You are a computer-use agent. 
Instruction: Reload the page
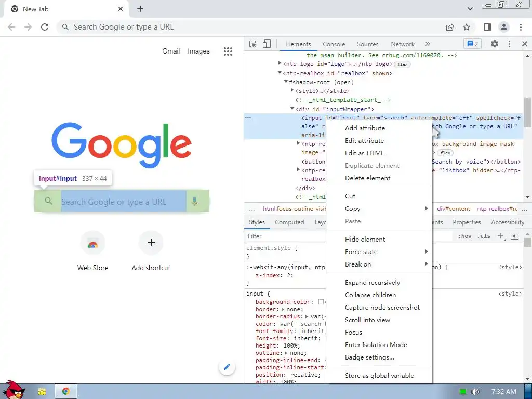(x=45, y=27)
